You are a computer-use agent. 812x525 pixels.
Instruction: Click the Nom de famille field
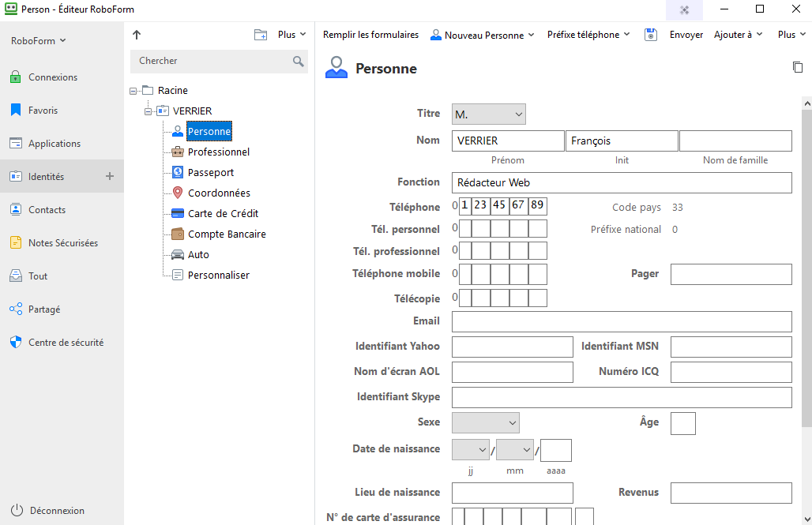click(735, 141)
